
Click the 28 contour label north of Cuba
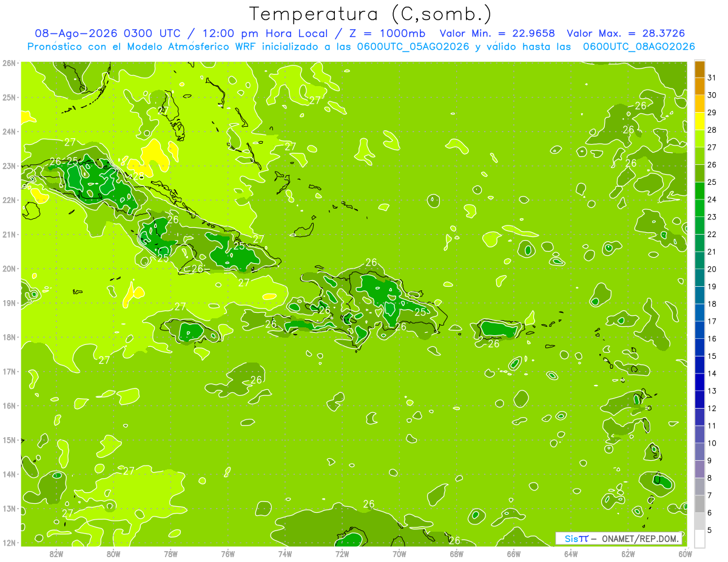138,176
